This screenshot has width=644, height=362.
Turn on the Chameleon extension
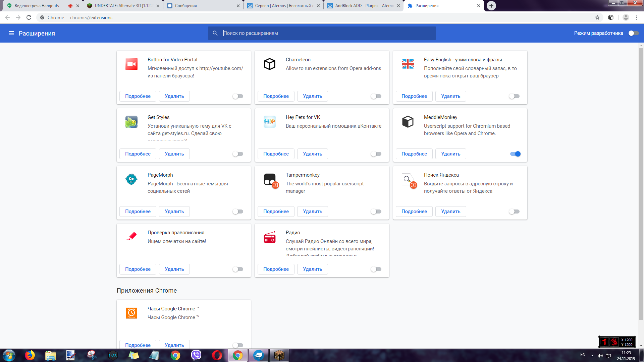pos(376,96)
